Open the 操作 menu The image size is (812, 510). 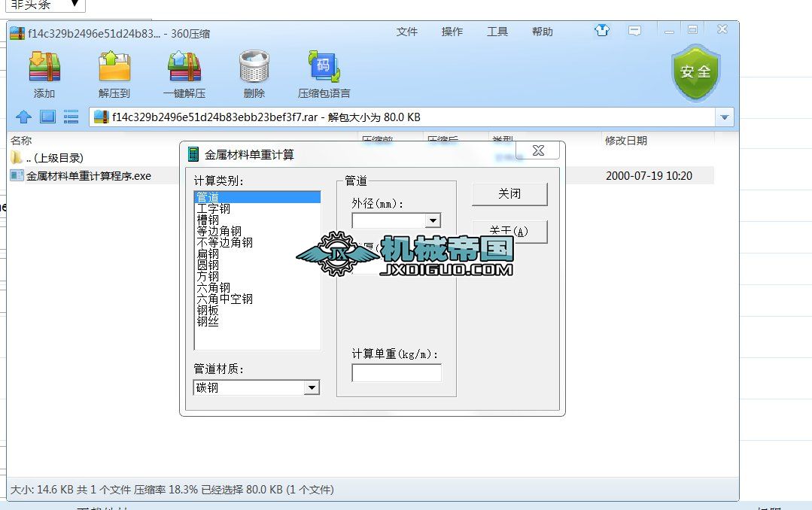452,32
